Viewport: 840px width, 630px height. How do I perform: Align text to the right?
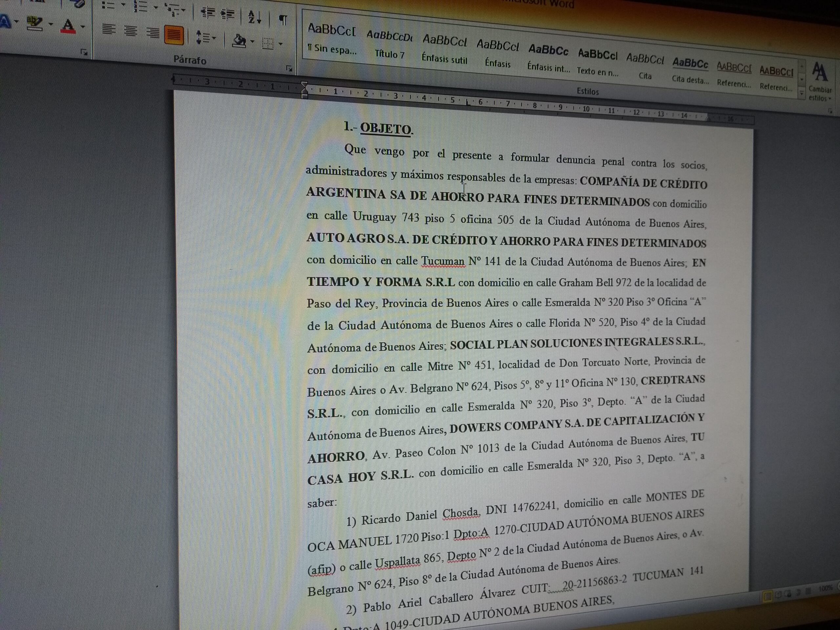point(153,33)
